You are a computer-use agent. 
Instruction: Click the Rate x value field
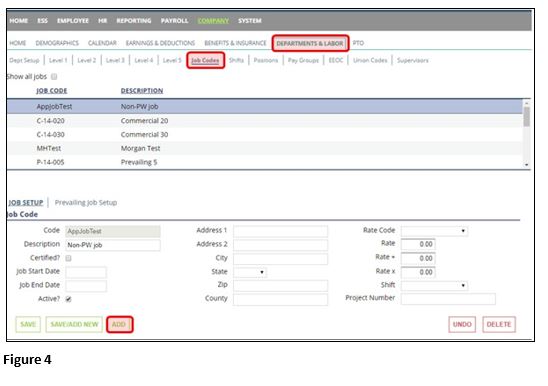418,272
